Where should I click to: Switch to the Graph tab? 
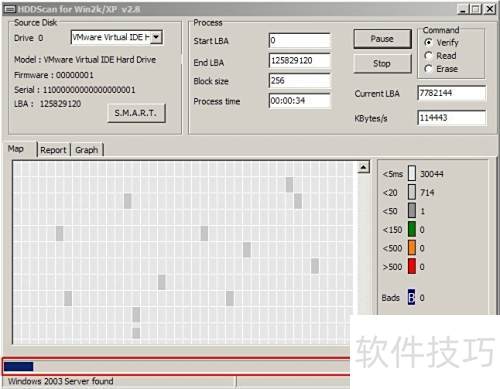(87, 150)
